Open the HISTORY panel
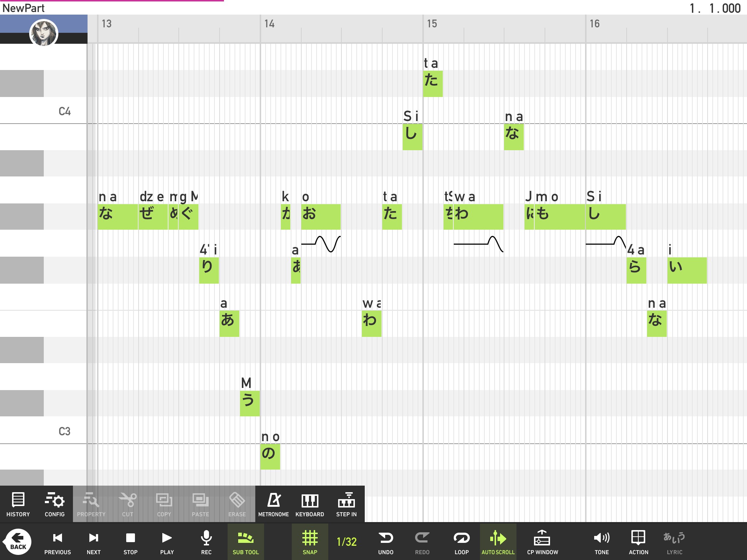Image resolution: width=747 pixels, height=560 pixels. pos(18,504)
